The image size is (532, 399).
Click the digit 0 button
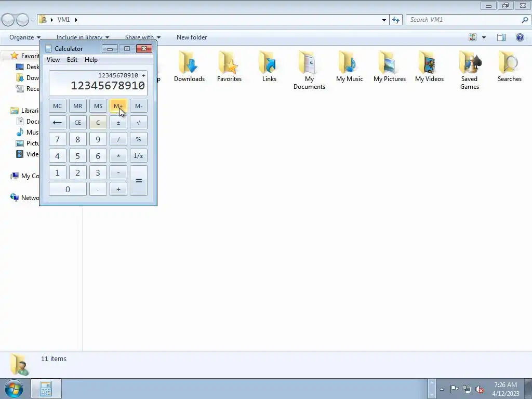[x=68, y=189]
